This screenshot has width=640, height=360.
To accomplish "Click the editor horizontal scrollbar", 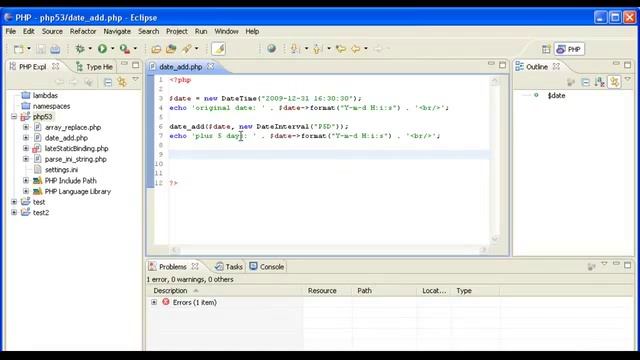I will coord(329,249).
